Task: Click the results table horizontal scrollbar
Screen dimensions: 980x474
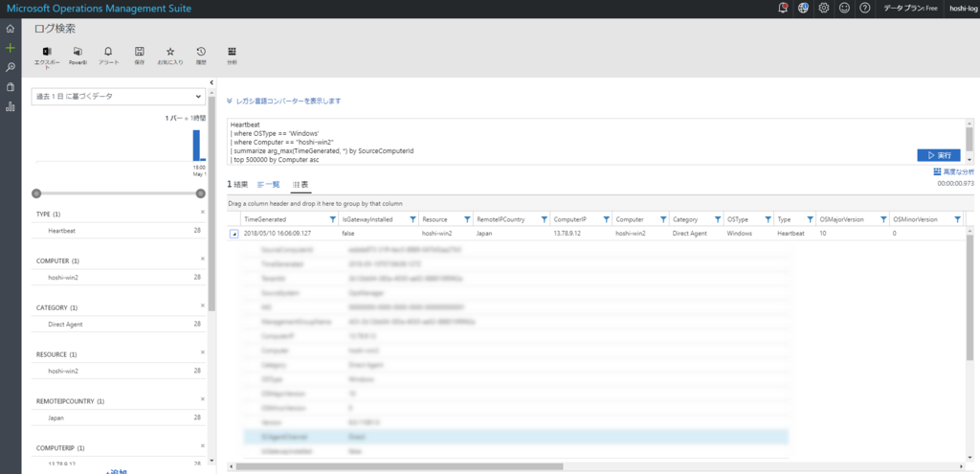Action: 400,466
